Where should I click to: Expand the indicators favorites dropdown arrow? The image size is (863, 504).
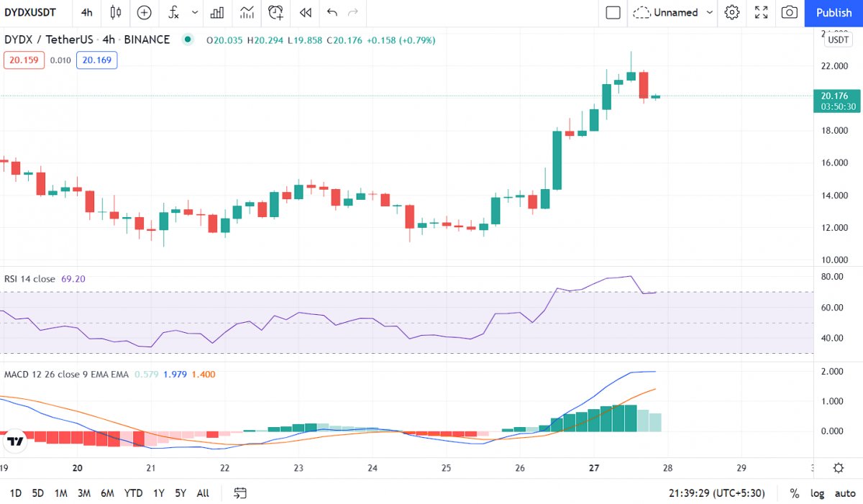point(194,12)
